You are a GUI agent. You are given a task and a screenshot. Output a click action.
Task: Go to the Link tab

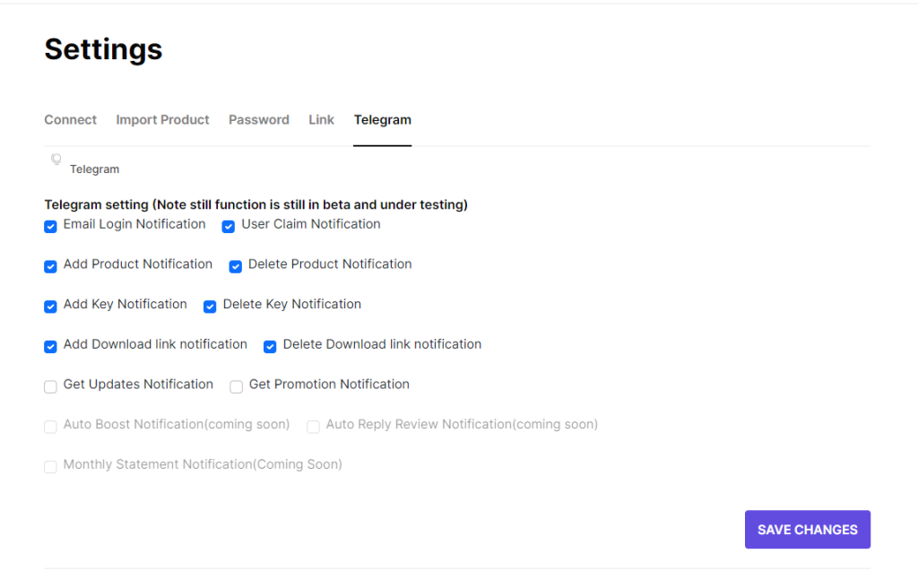click(x=322, y=120)
